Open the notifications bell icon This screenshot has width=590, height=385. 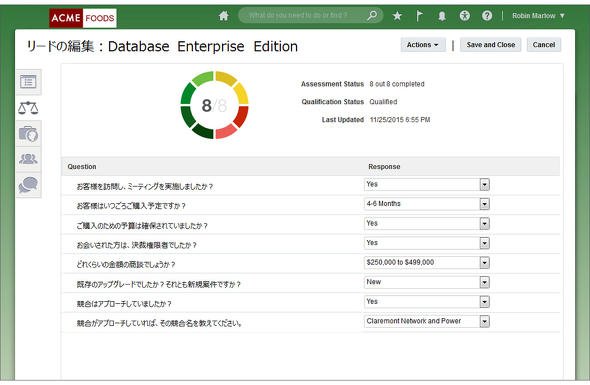point(442,16)
